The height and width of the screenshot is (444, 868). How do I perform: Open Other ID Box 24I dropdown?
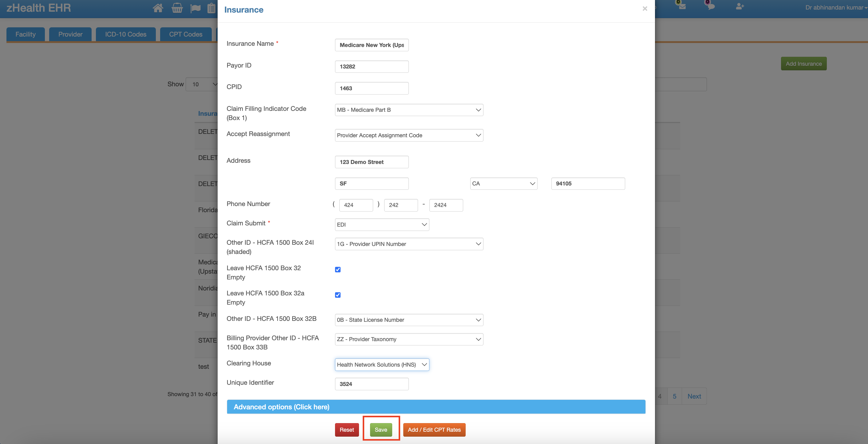pos(409,244)
